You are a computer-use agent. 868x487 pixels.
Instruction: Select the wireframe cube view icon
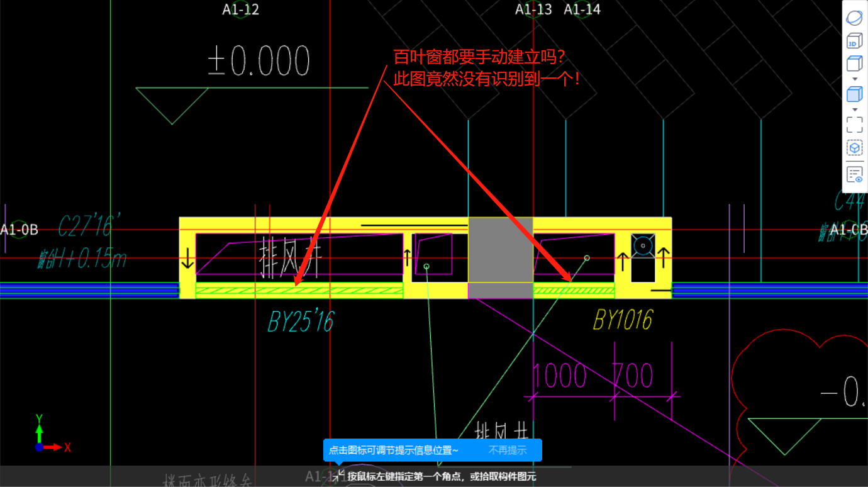pos(854,64)
